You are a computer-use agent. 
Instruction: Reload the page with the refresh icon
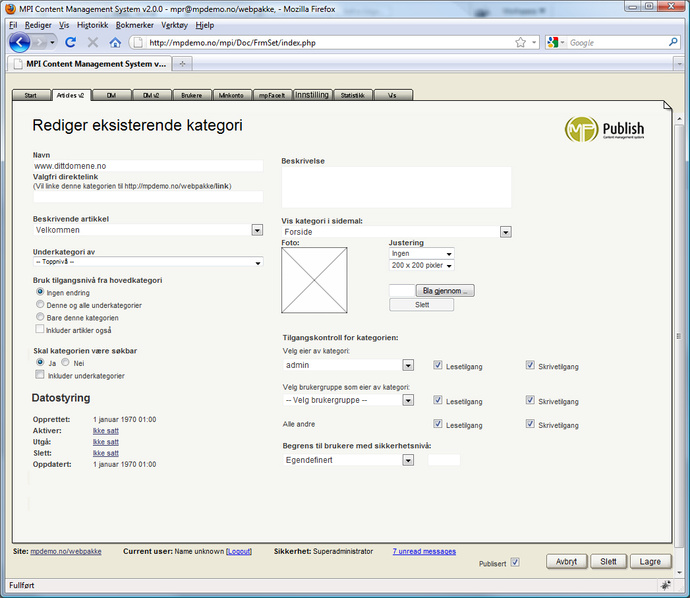pos(70,43)
